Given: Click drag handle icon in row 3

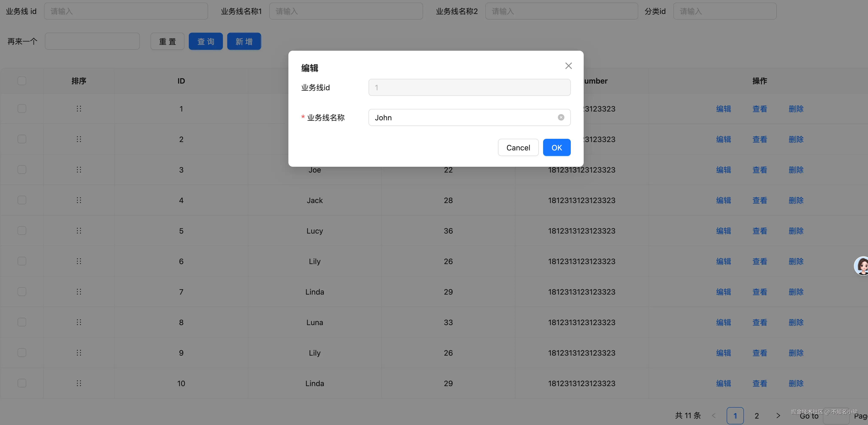Looking at the screenshot, I should tap(79, 170).
